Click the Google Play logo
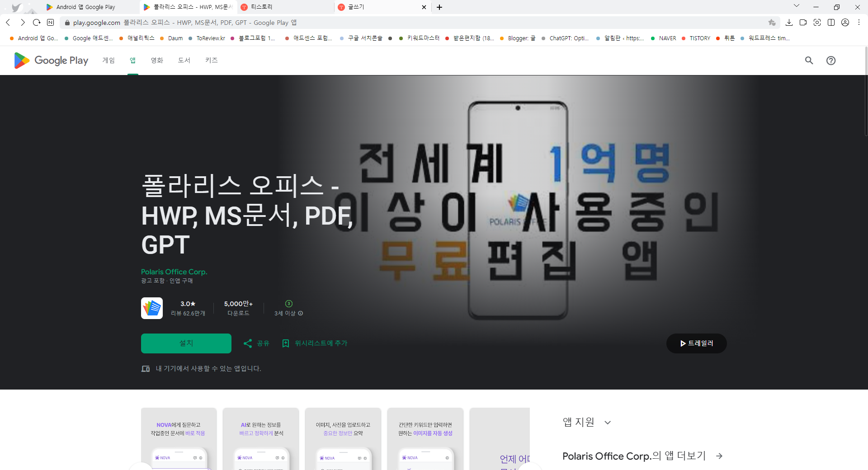868x470 pixels. tap(50, 60)
